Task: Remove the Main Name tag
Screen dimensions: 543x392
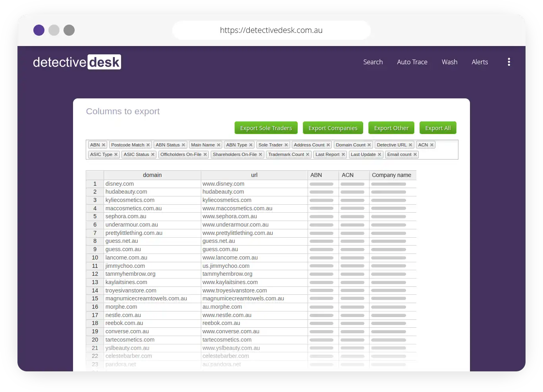Action: point(219,145)
